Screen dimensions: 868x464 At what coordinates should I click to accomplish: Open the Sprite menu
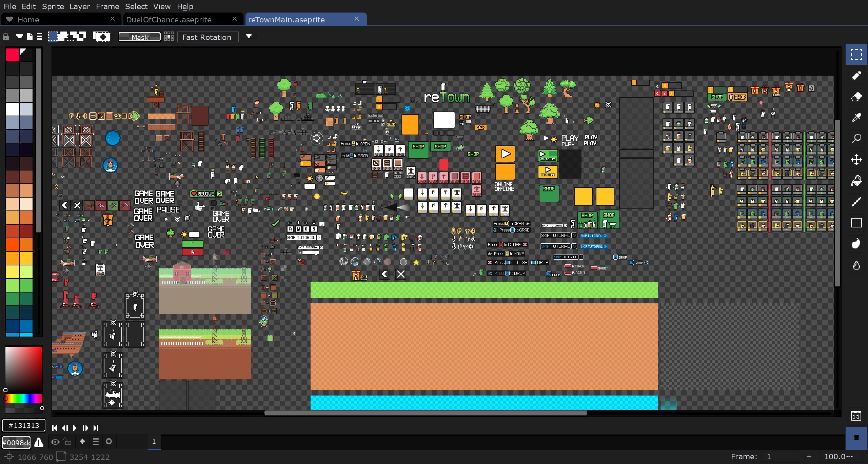tap(53, 6)
